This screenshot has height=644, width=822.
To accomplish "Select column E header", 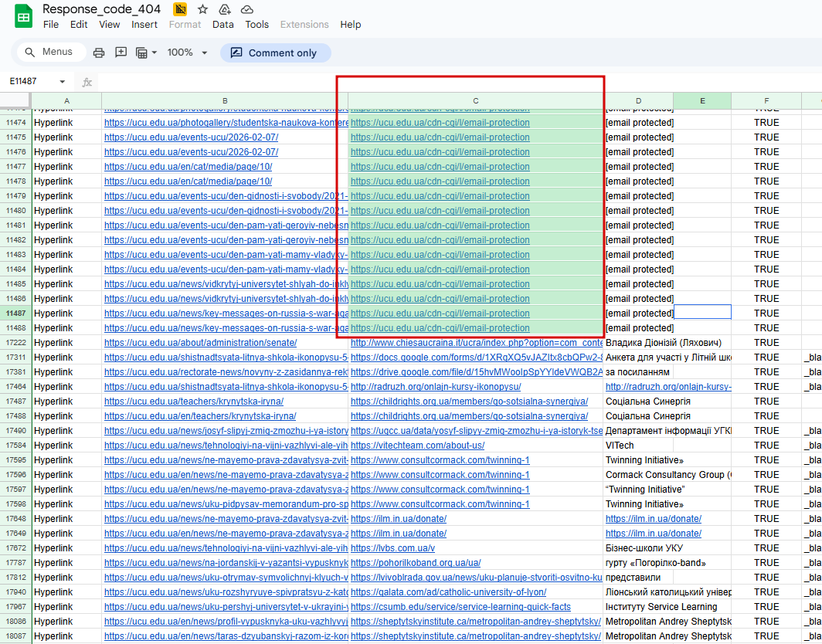I will (x=702, y=101).
